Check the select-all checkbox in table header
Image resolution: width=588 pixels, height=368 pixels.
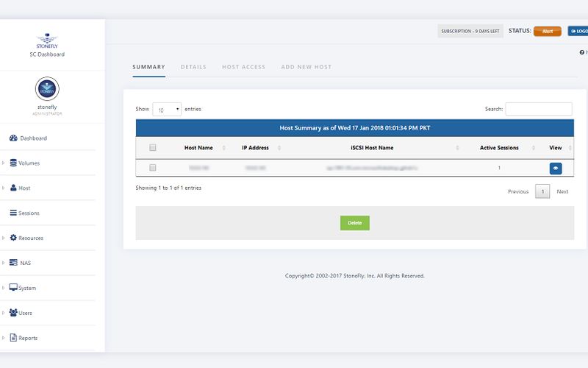click(153, 148)
